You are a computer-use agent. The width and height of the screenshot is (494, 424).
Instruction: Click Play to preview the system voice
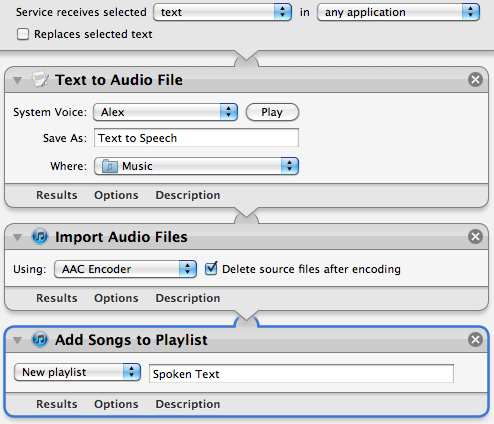[272, 112]
